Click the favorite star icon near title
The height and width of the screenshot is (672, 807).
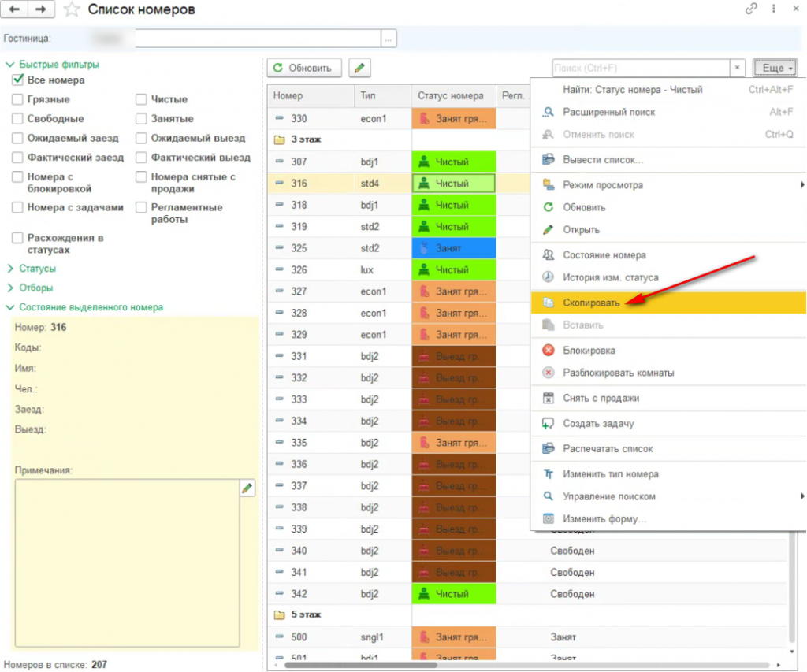tap(72, 9)
